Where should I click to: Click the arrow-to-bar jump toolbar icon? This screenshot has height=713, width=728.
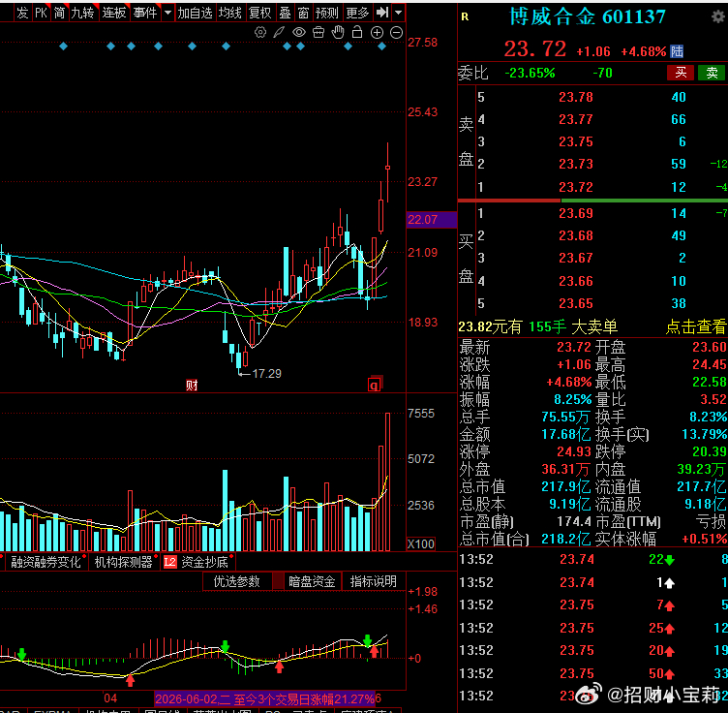click(x=382, y=13)
